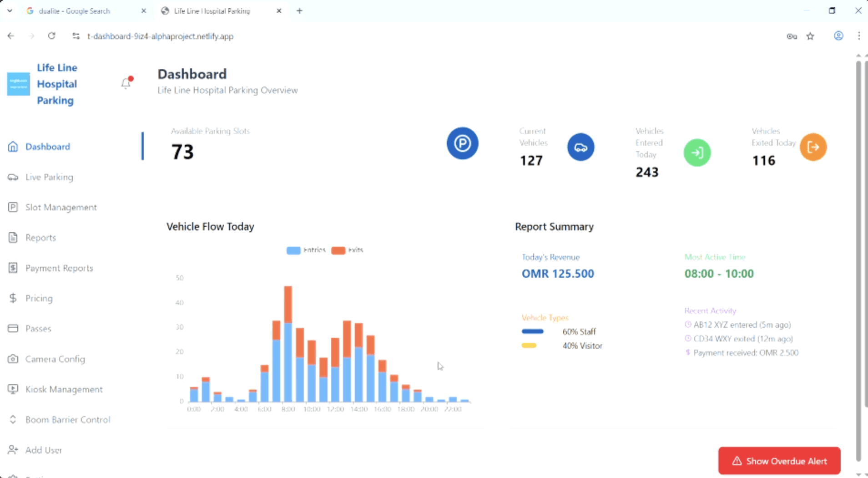Open the Passes sidebar link
Image resolution: width=868 pixels, height=478 pixels.
(x=38, y=329)
